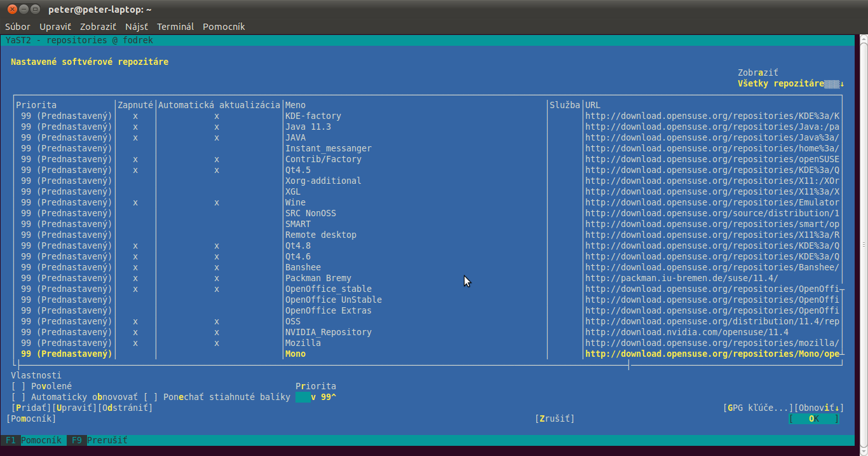Open the Upraviť menu
The width and height of the screenshot is (868, 456).
point(55,27)
